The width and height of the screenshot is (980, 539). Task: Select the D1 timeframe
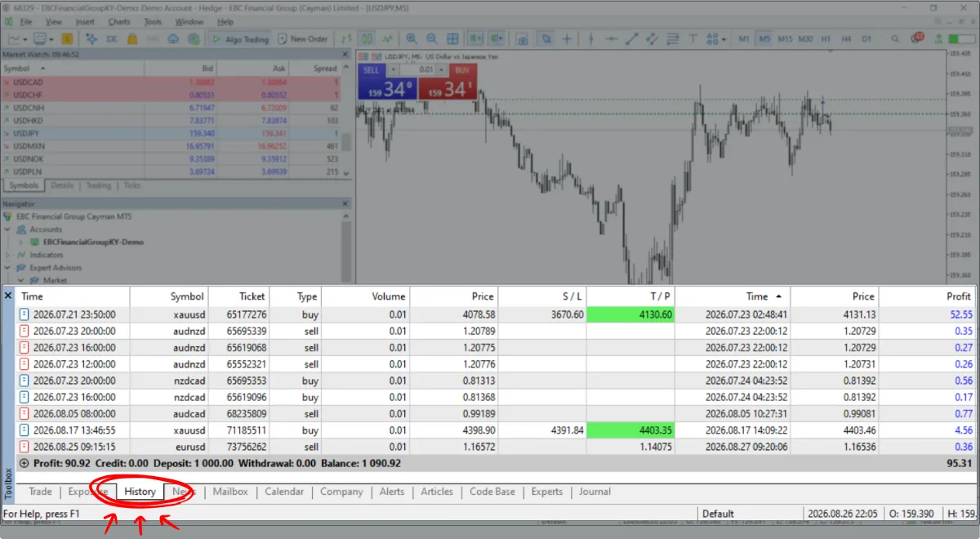point(866,38)
